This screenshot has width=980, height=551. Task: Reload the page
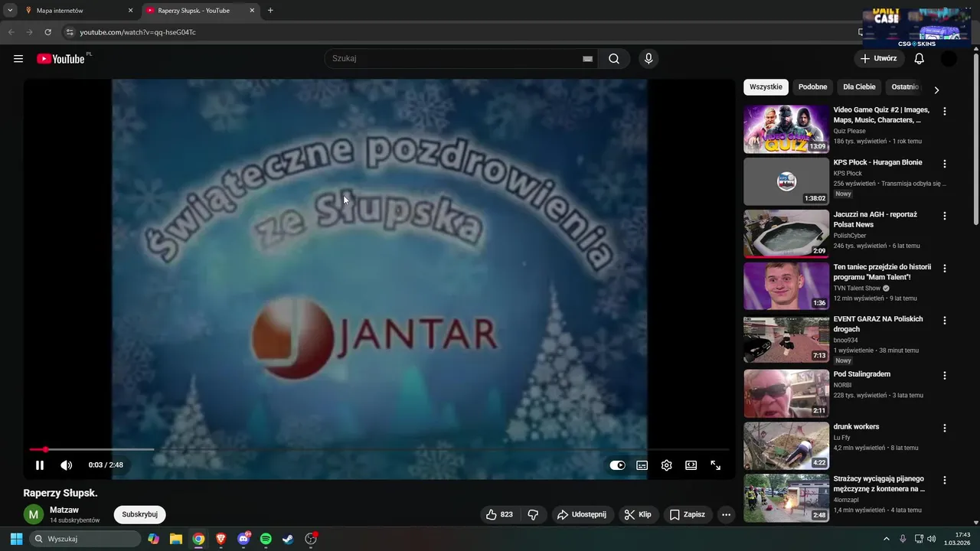(47, 32)
